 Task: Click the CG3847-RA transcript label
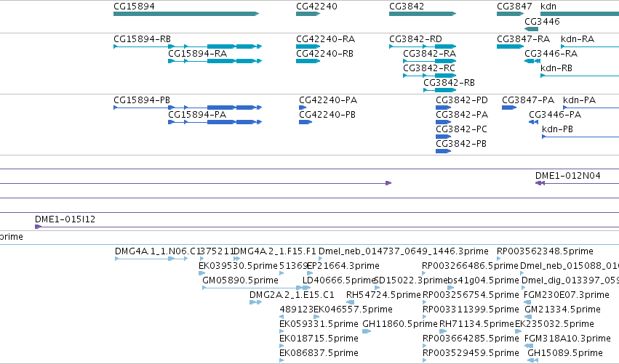pyautogui.click(x=524, y=39)
